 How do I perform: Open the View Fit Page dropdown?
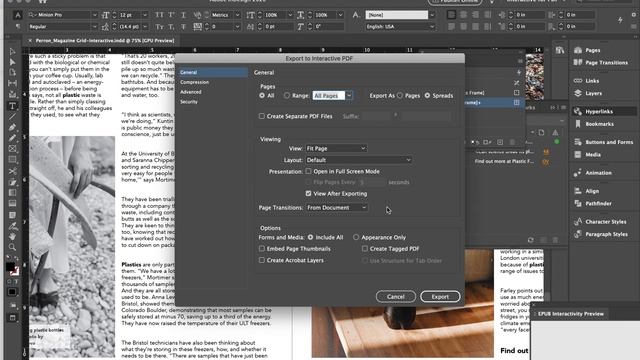tap(336, 149)
